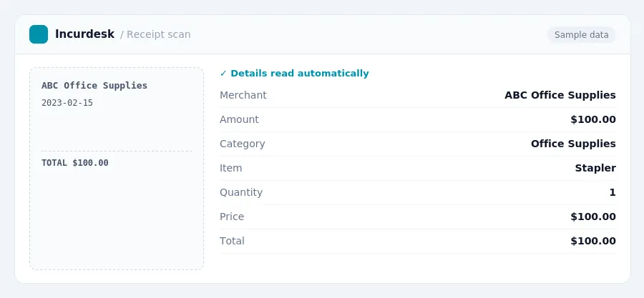This screenshot has width=644, height=298.
Task: Click the teal Incurdesk logo icon
Action: (x=39, y=34)
